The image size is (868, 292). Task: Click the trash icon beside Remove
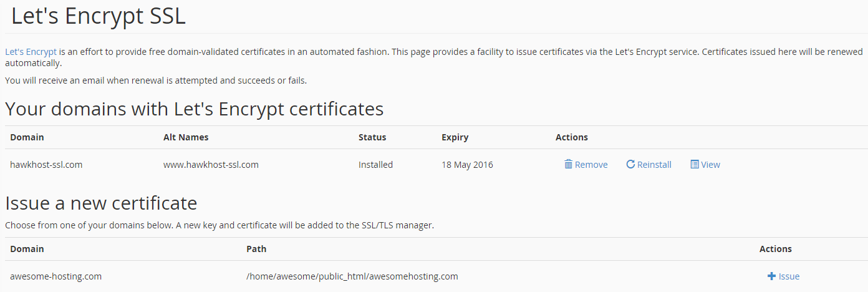coord(568,165)
